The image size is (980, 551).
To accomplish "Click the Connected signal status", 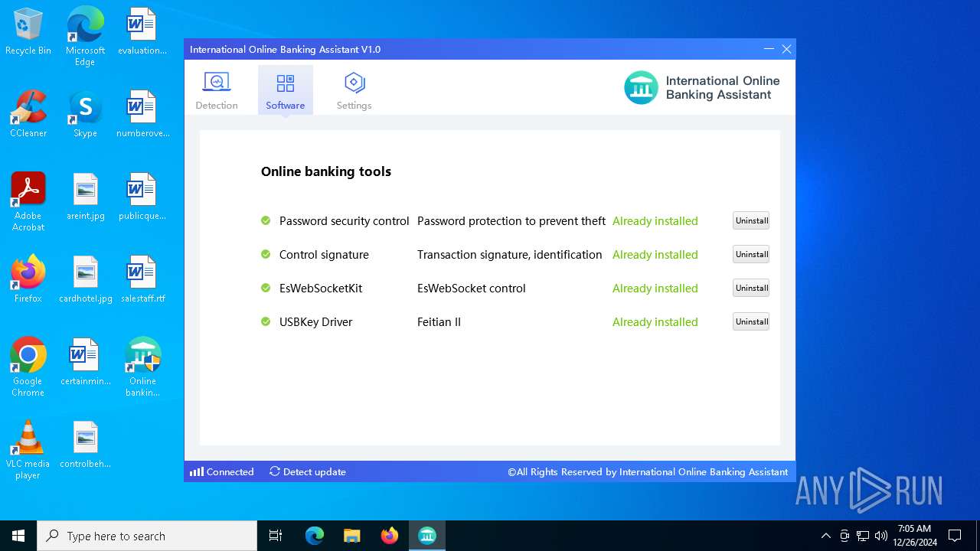I will [222, 471].
